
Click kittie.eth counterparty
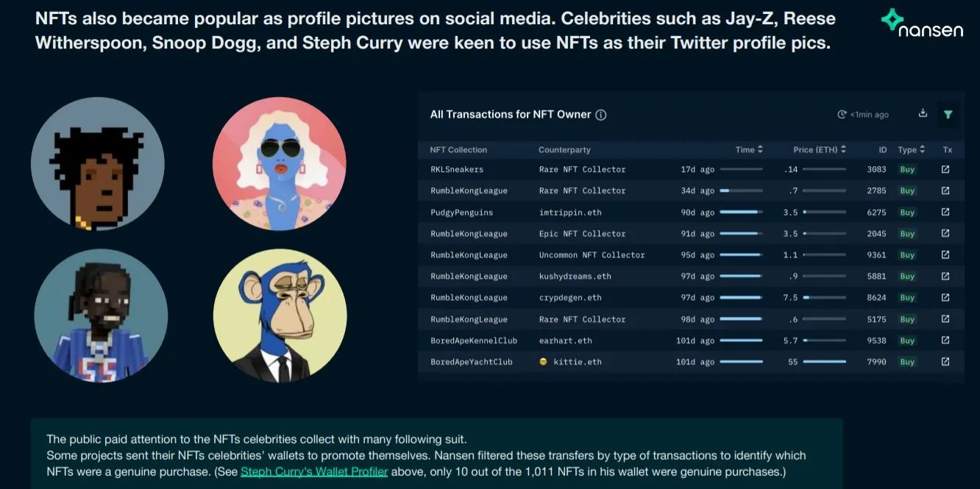[x=577, y=362]
